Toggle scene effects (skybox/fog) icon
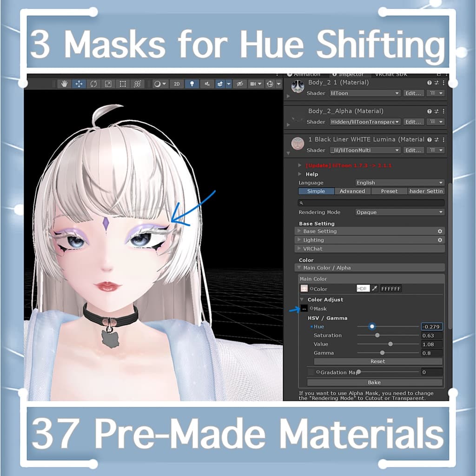The width and height of the screenshot is (476, 476). point(220,84)
